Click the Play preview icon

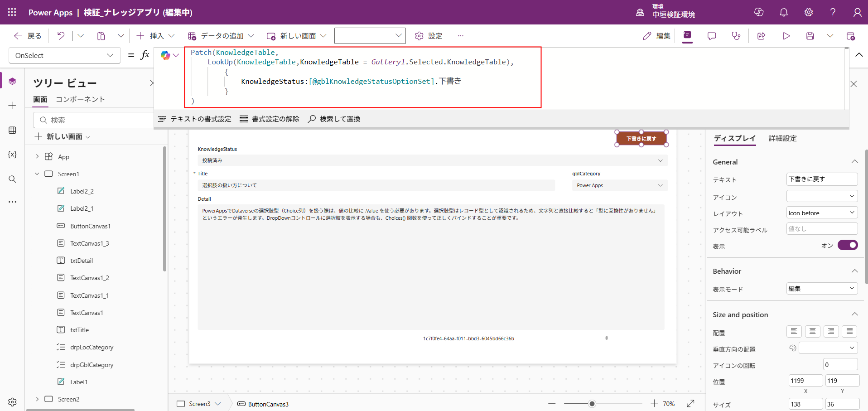coord(786,36)
